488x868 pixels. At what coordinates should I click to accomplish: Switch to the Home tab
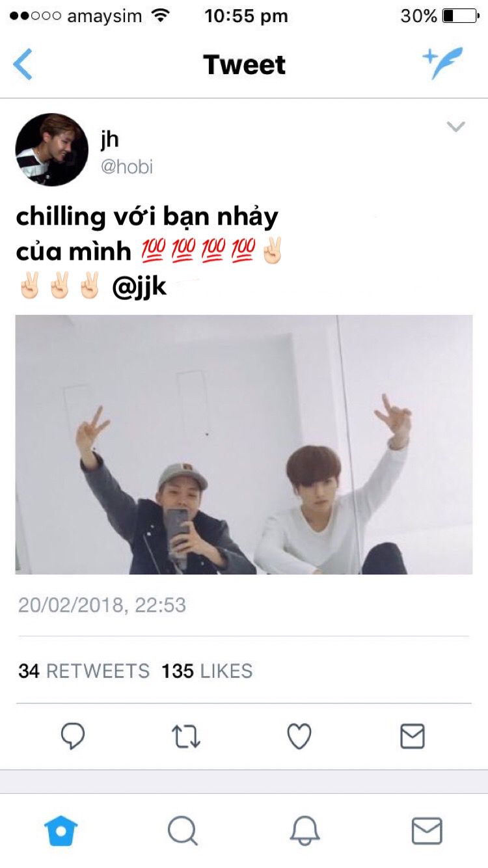coord(61,831)
